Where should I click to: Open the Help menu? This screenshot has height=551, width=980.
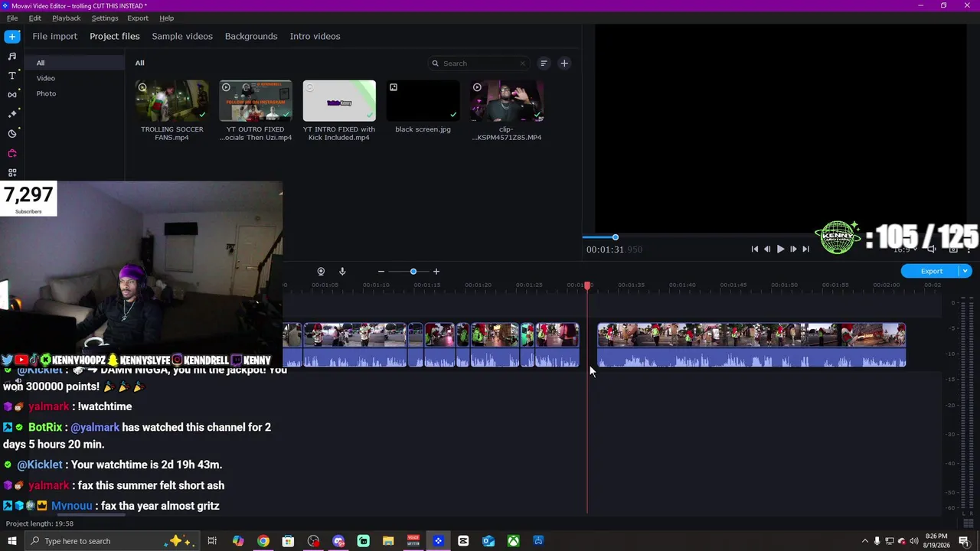166,18
